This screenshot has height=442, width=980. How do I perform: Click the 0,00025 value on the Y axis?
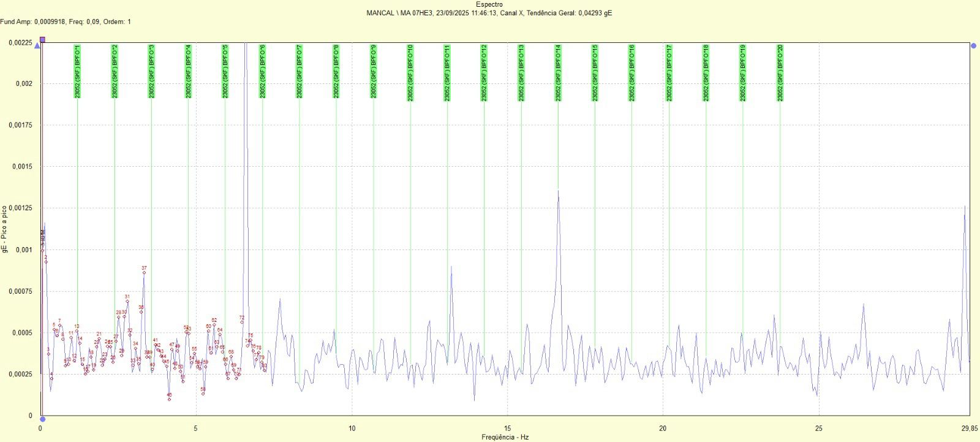click(x=21, y=375)
